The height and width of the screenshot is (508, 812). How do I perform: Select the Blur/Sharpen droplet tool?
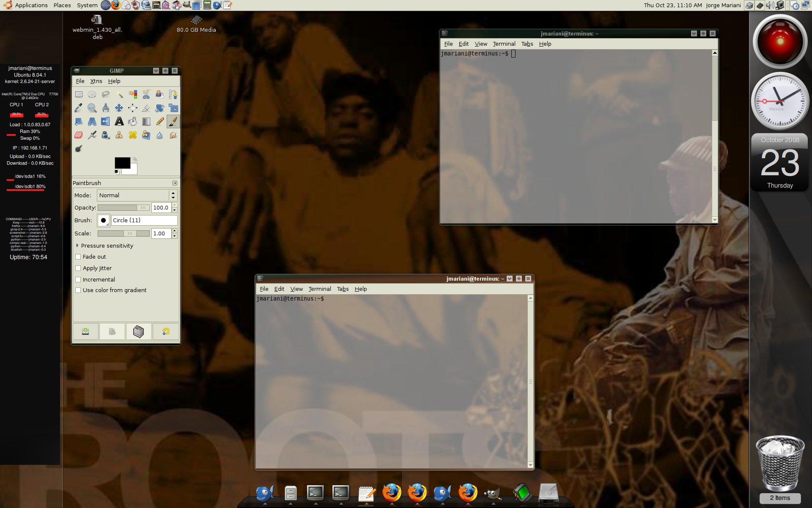point(160,135)
